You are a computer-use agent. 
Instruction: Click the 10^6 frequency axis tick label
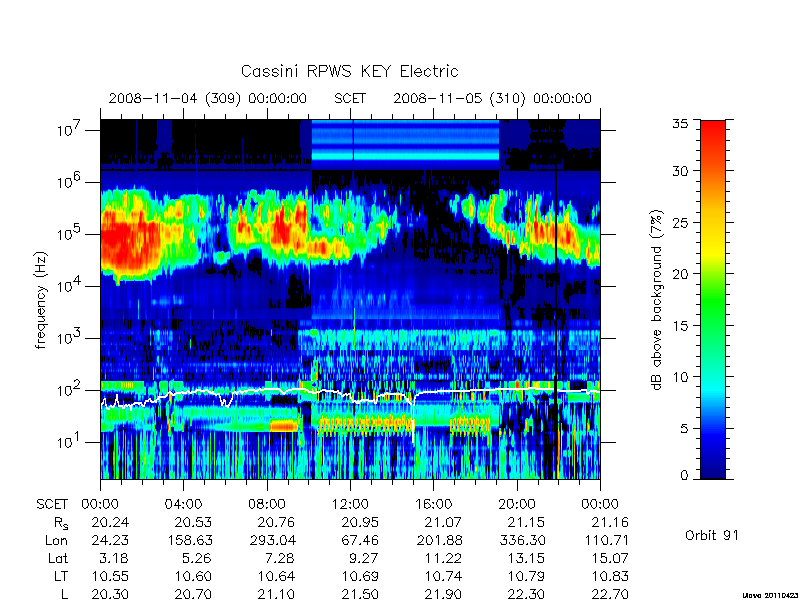(x=69, y=181)
